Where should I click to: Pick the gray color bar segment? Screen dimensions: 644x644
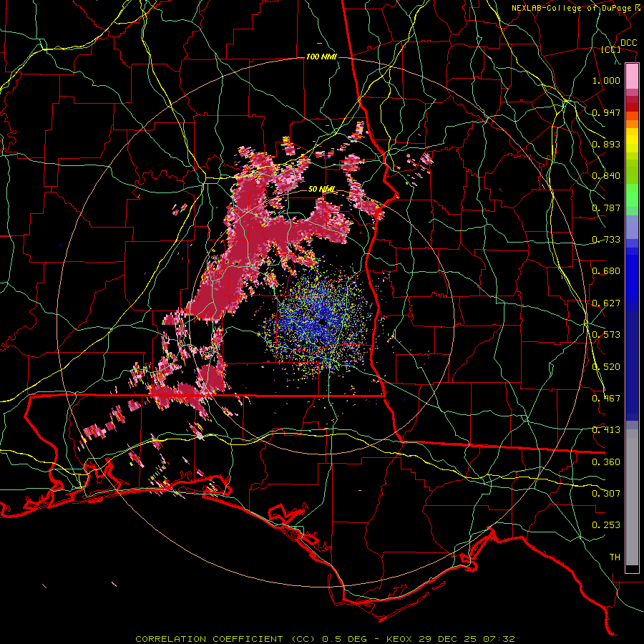(x=632, y=497)
